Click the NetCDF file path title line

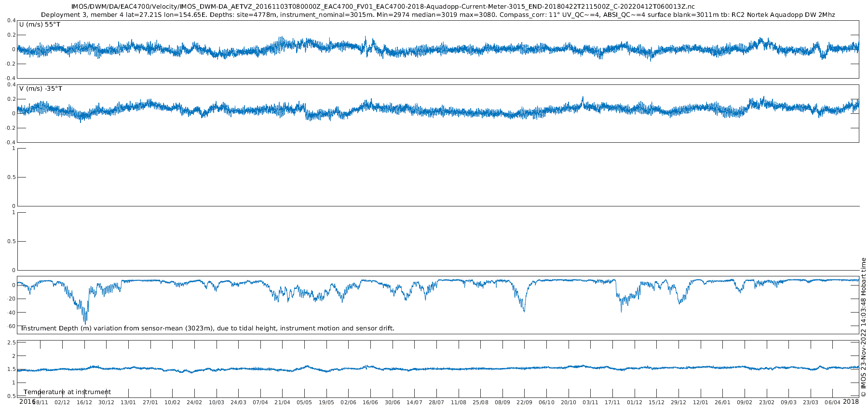point(383,6)
